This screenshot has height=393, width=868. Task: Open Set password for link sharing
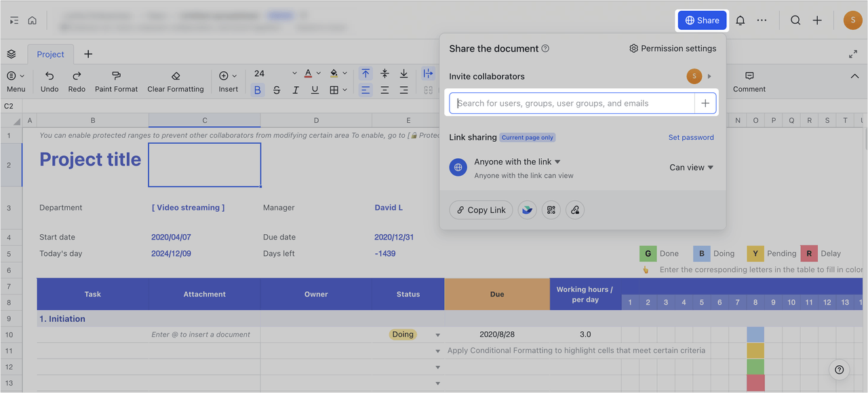pos(691,137)
